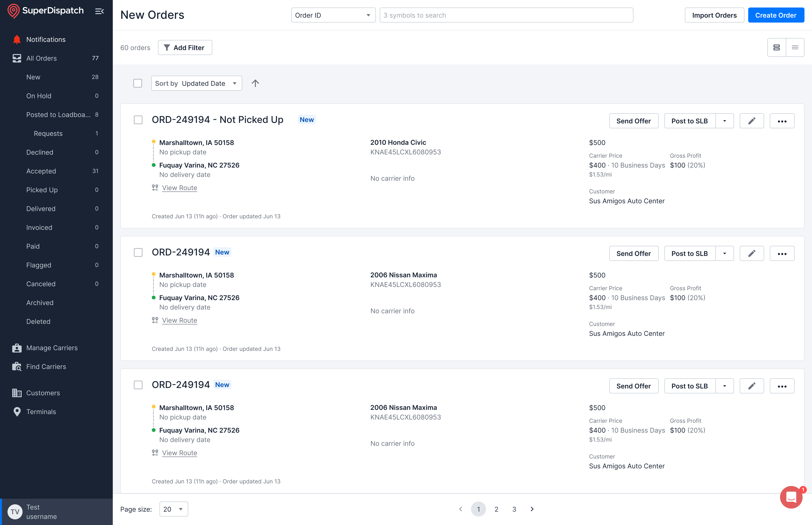Image resolution: width=812 pixels, height=525 pixels.
Task: Open more actions for second order
Action: (x=782, y=253)
